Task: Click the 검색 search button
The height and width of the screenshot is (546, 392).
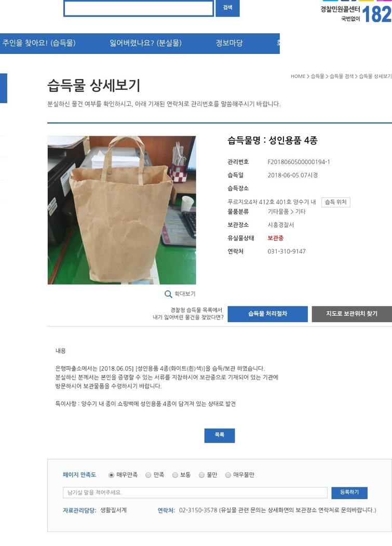Action: click(228, 8)
